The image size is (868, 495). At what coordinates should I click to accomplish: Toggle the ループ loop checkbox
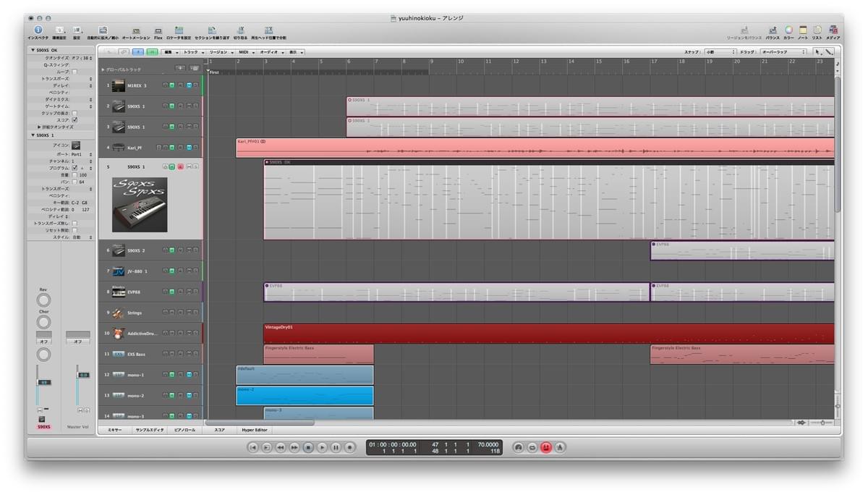pos(75,72)
